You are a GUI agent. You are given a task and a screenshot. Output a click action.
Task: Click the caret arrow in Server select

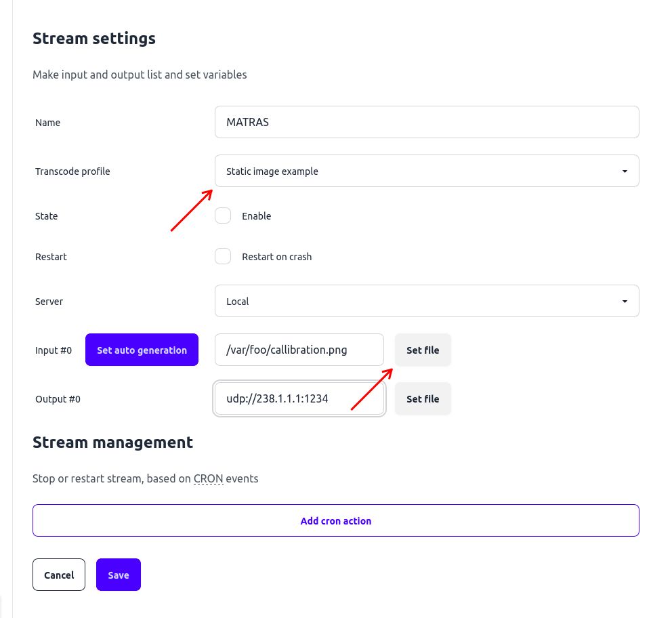(625, 302)
